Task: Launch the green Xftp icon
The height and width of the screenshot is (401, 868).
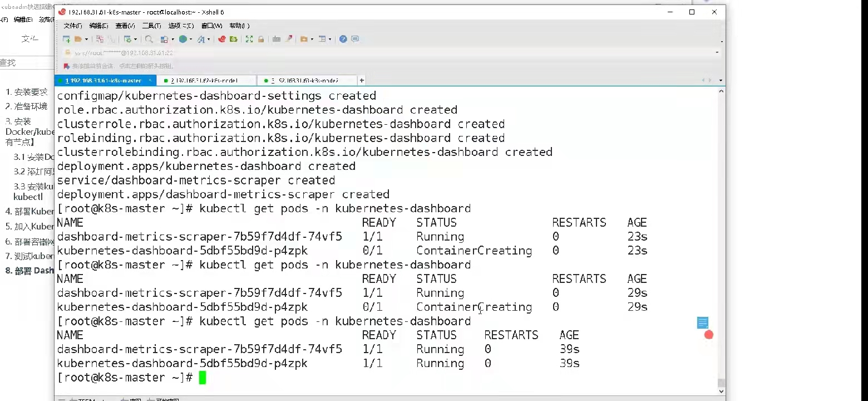Action: (x=233, y=39)
